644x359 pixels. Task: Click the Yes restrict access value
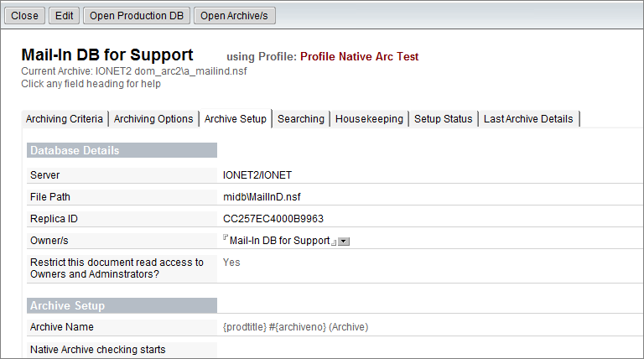click(x=231, y=263)
